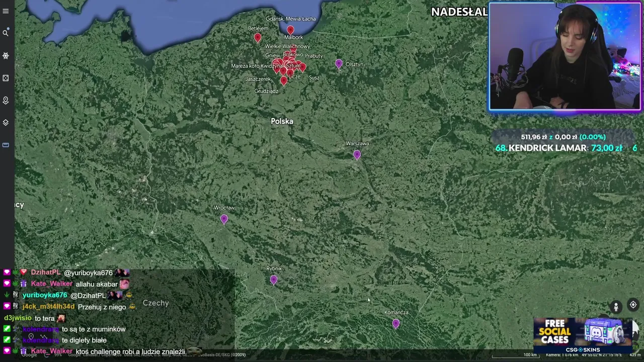Click the Street View pegman button
This screenshot has height=362, width=644.
[616, 306]
